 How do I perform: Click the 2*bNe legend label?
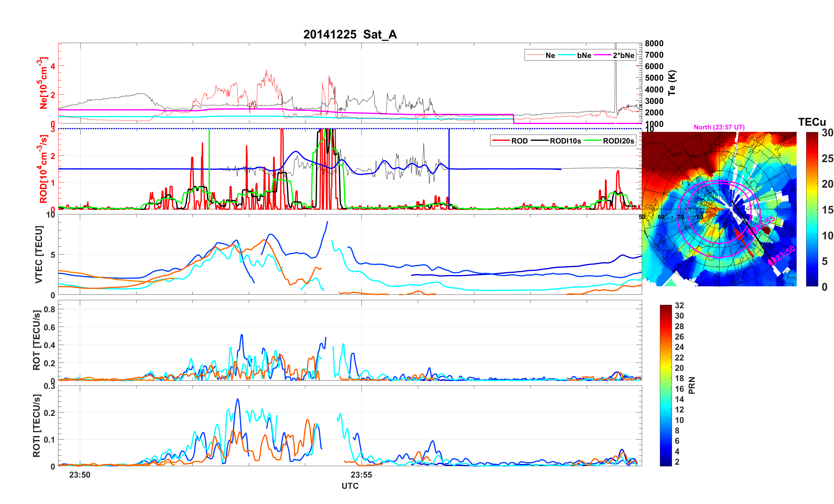click(x=623, y=55)
